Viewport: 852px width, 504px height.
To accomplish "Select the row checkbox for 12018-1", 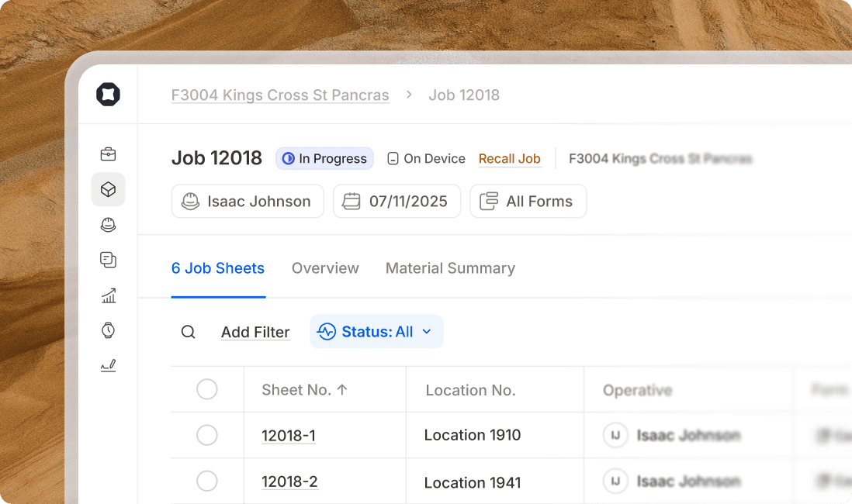I will point(207,435).
